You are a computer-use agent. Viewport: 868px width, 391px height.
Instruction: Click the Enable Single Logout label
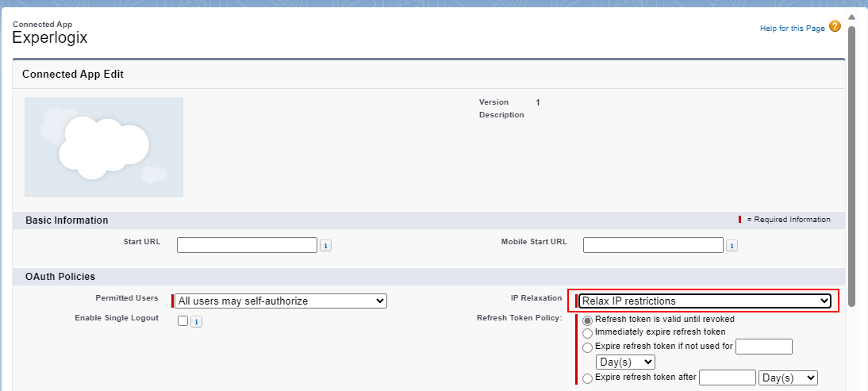tap(117, 318)
